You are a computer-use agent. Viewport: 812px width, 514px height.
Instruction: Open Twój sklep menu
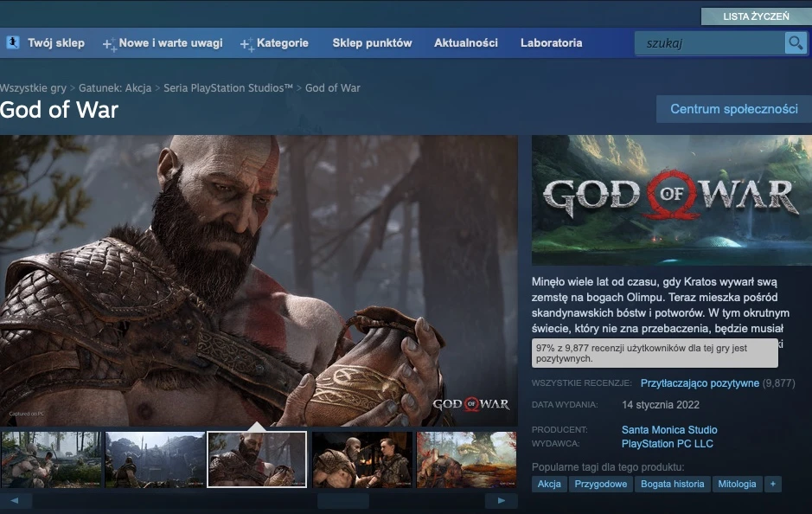[x=56, y=43]
